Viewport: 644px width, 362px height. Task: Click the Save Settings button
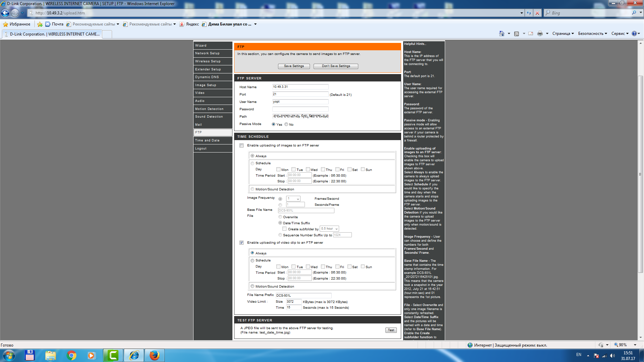point(294,66)
